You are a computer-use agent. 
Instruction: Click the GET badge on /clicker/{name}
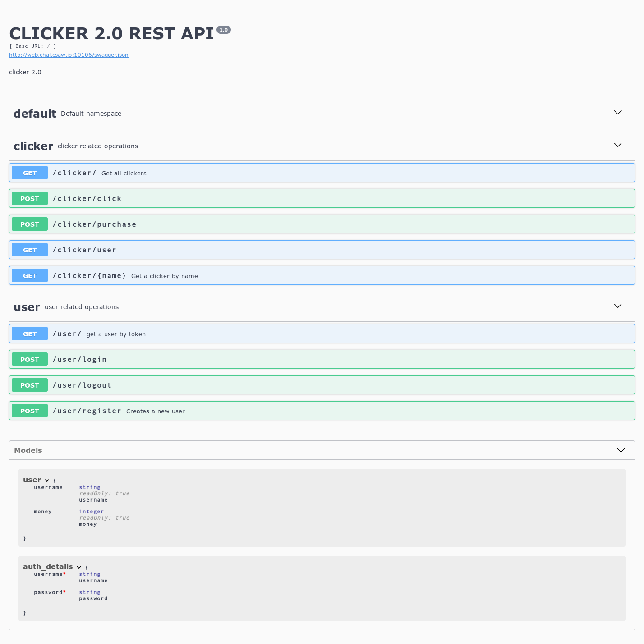click(x=29, y=275)
